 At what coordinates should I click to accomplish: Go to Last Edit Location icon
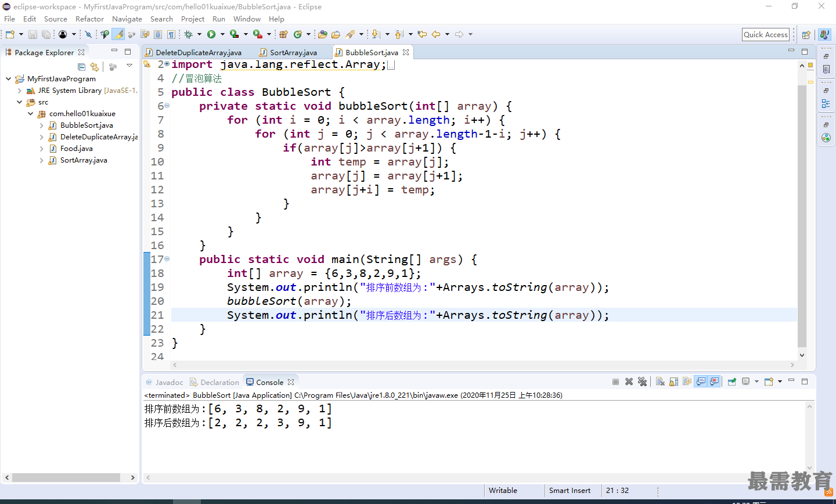422,34
